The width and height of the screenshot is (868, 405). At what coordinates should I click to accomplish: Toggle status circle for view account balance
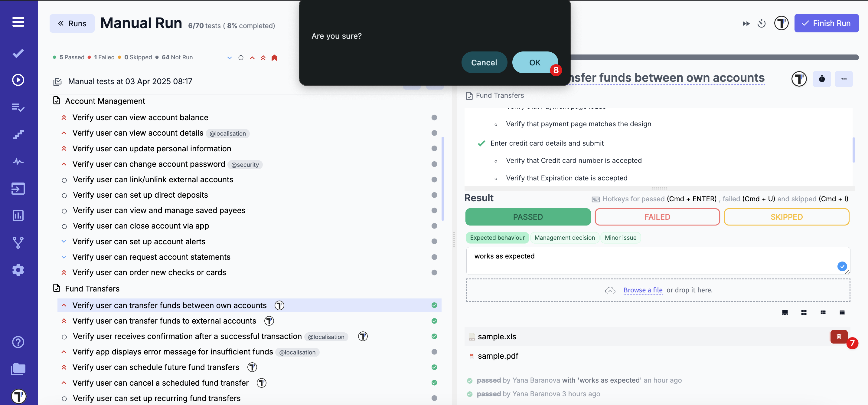click(x=434, y=117)
